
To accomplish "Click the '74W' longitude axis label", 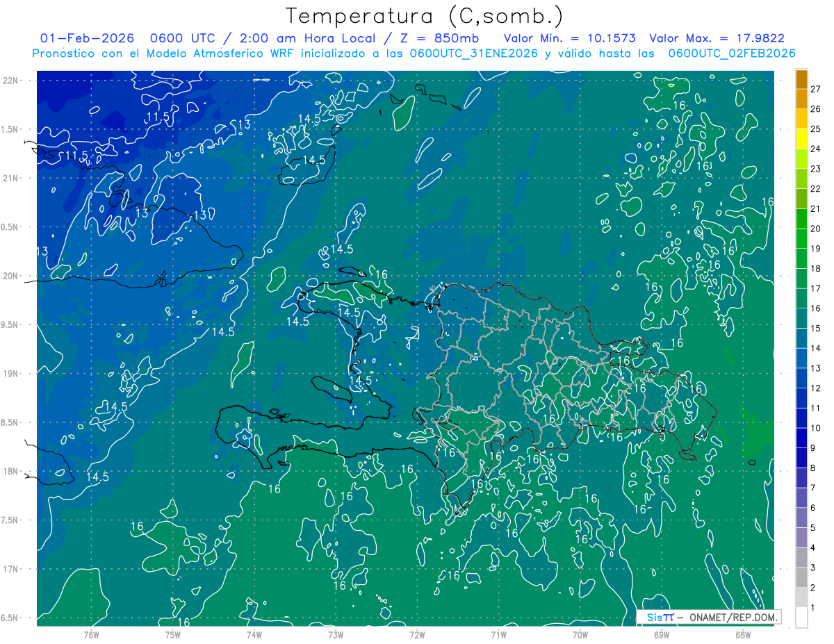I will [x=254, y=634].
